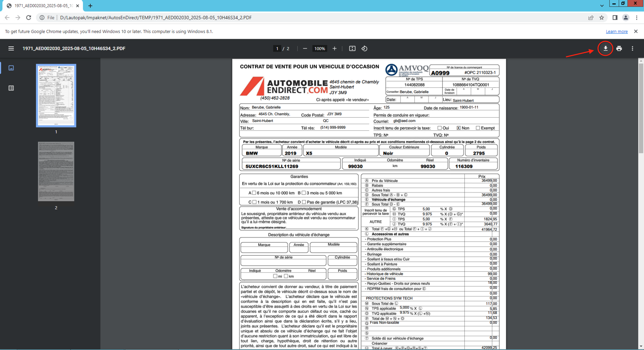Click the PDF file name in viewer toolbar
This screenshot has height=350, width=644.
pyautogui.click(x=74, y=48)
